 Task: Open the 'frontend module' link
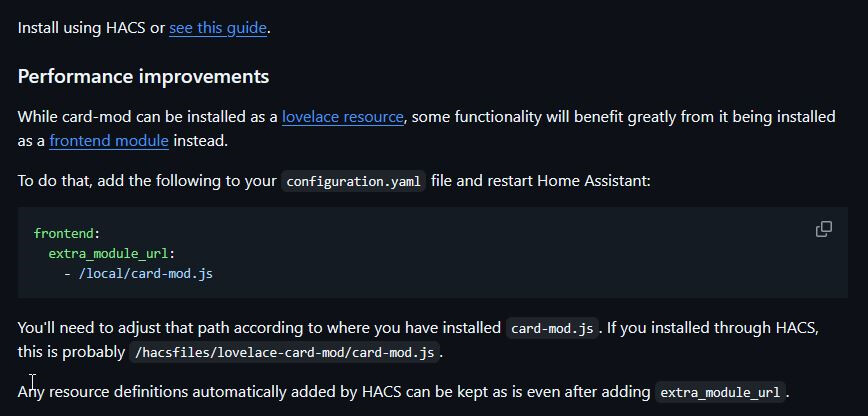pos(109,141)
